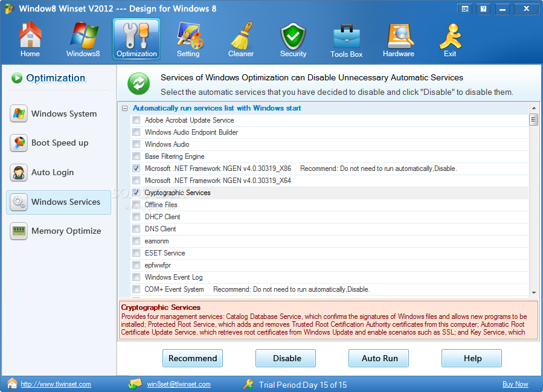The height and width of the screenshot is (392, 543).
Task: Check the eamonm service
Action: (137, 241)
